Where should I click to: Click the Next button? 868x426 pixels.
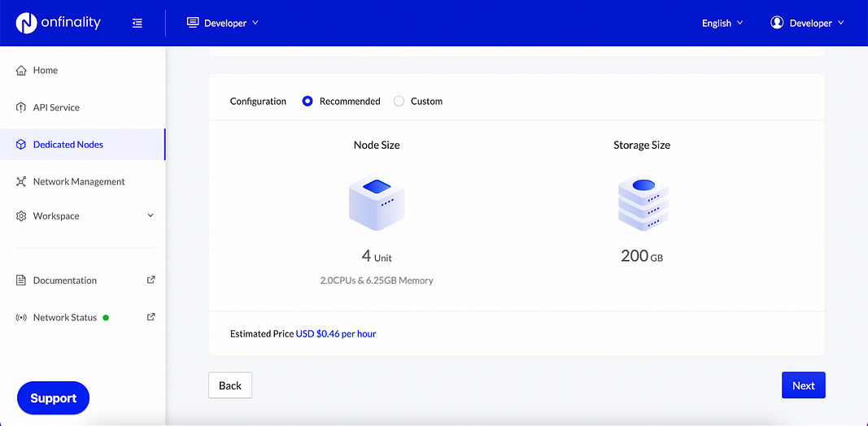(x=803, y=385)
